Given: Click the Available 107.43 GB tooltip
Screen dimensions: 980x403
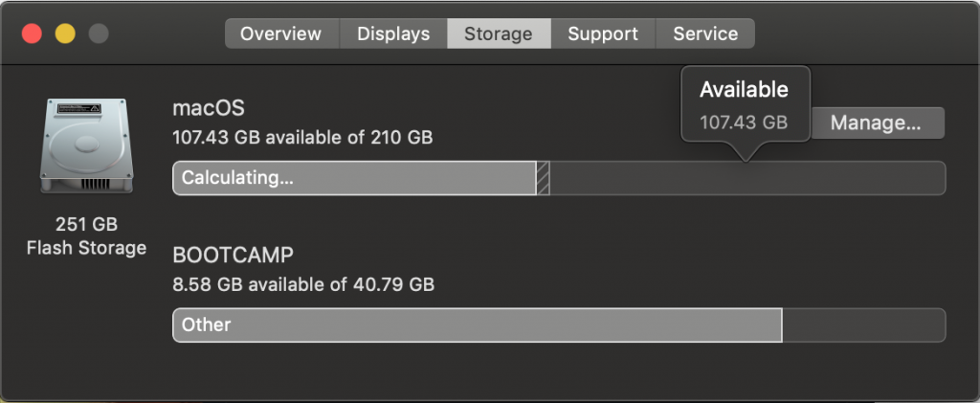Looking at the screenshot, I should [744, 105].
